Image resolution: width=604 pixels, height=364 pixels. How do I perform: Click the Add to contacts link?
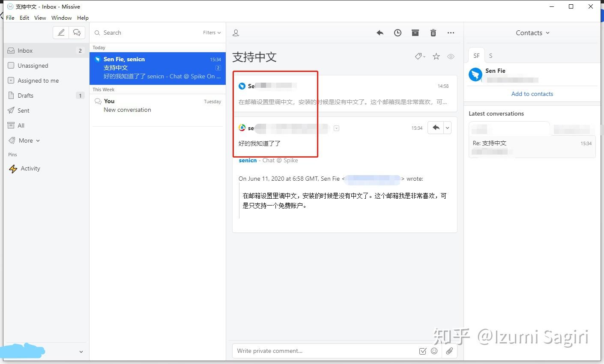(x=532, y=94)
